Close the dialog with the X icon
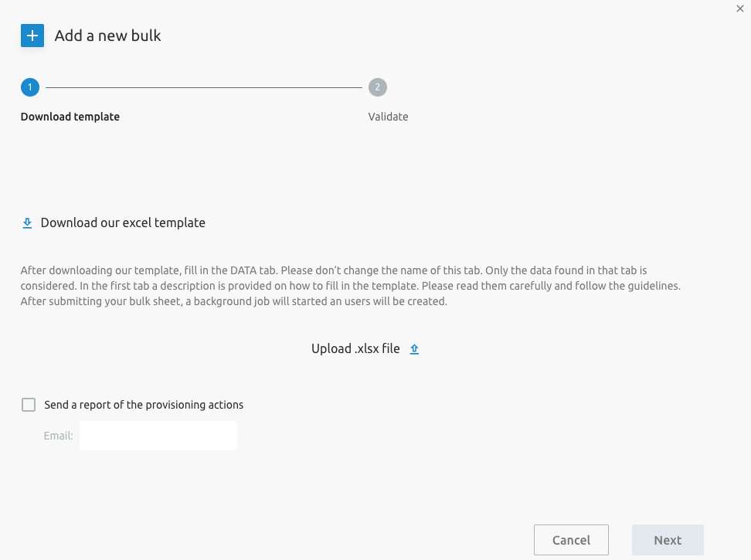 coord(740,8)
